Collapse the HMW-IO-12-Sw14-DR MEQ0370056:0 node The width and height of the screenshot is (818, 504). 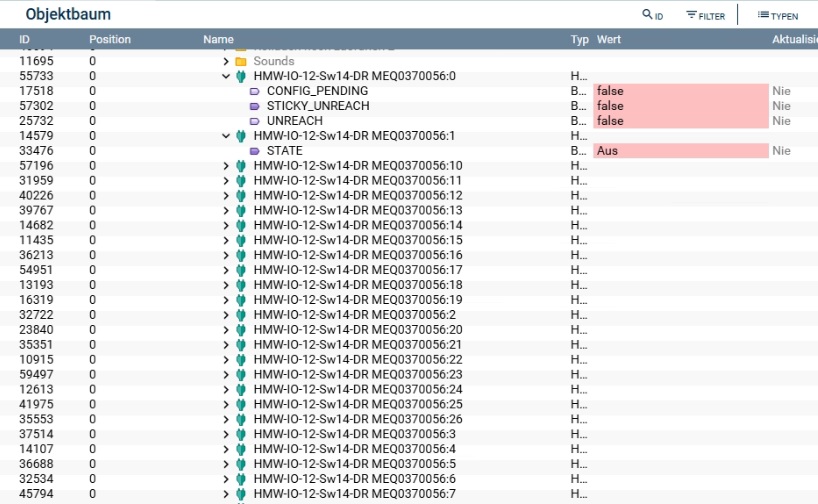pos(226,76)
